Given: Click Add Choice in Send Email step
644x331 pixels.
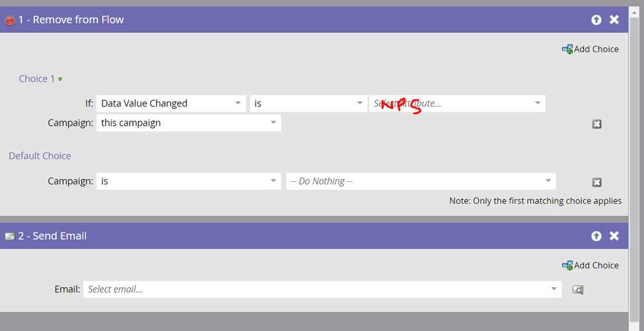Looking at the screenshot, I should coord(590,266).
